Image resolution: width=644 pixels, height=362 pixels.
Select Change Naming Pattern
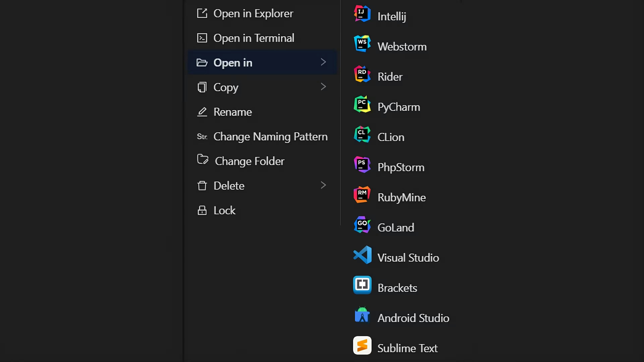coord(262,137)
